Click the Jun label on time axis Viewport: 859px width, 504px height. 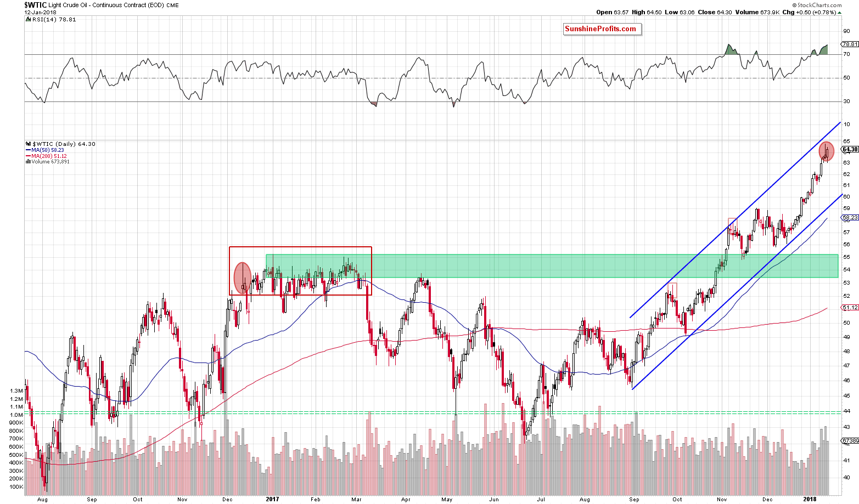[495, 500]
